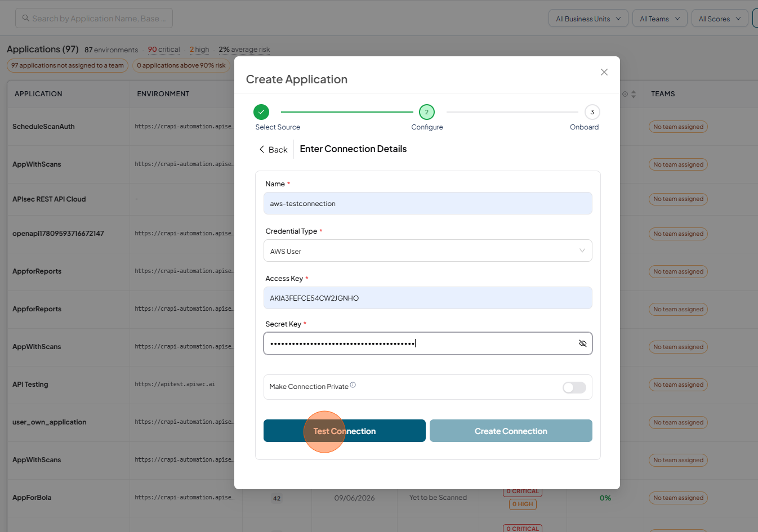
Task: Click the 0 applications above 90% risk chip
Action: tap(181, 65)
